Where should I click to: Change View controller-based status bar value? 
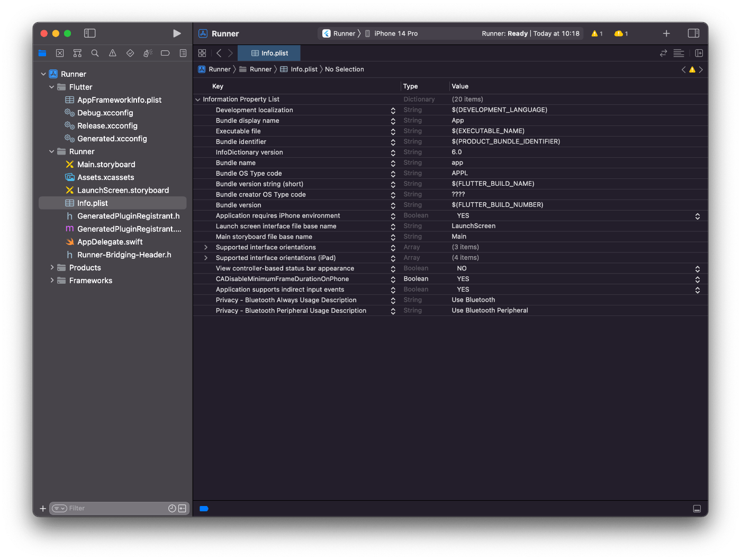coord(698,269)
